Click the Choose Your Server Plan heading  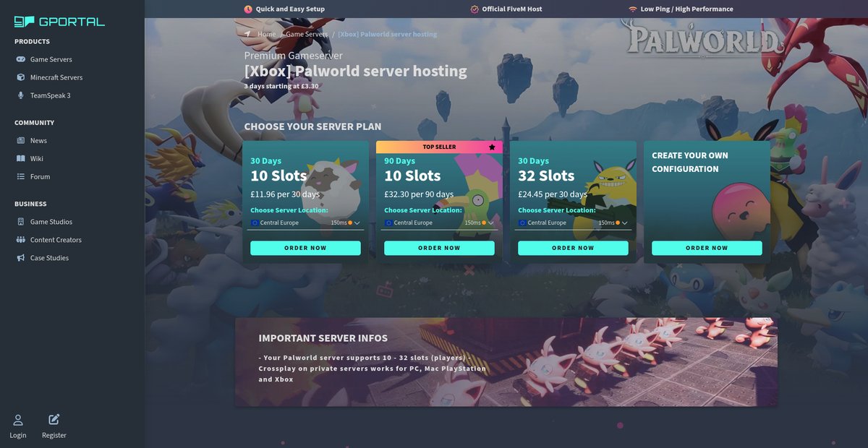[312, 126]
